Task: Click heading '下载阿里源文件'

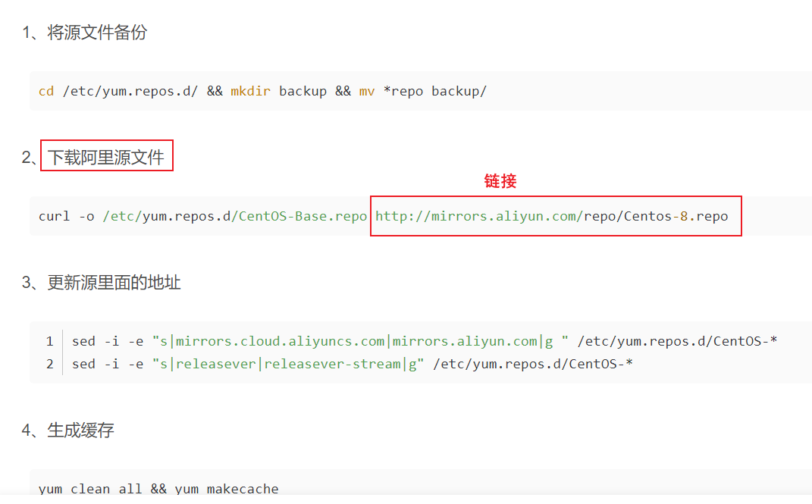Action: tap(106, 157)
